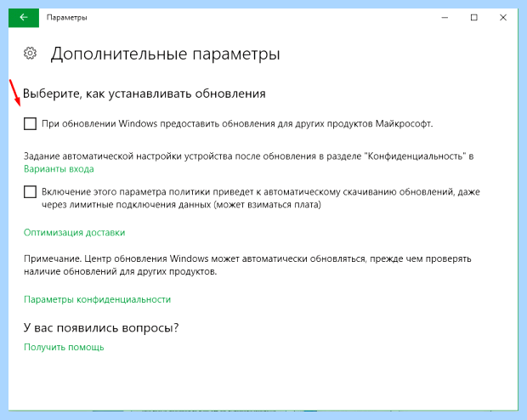Image resolution: width=527 pixels, height=420 pixels.
Task: Toggle the metered connections download checkbox
Action: pos(30,192)
